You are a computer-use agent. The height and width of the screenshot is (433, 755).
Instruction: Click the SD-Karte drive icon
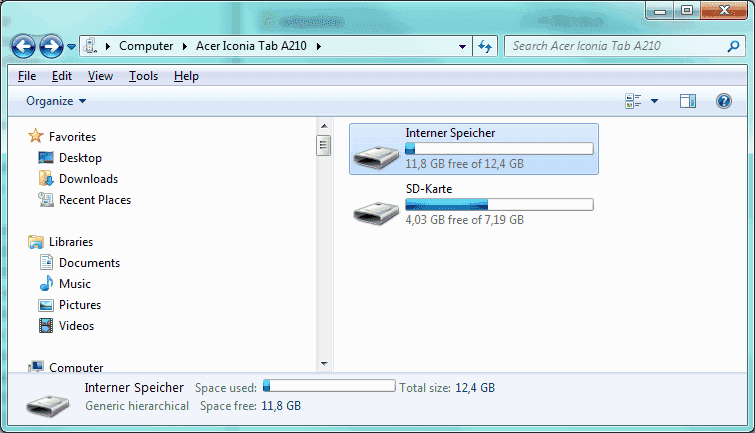click(376, 212)
